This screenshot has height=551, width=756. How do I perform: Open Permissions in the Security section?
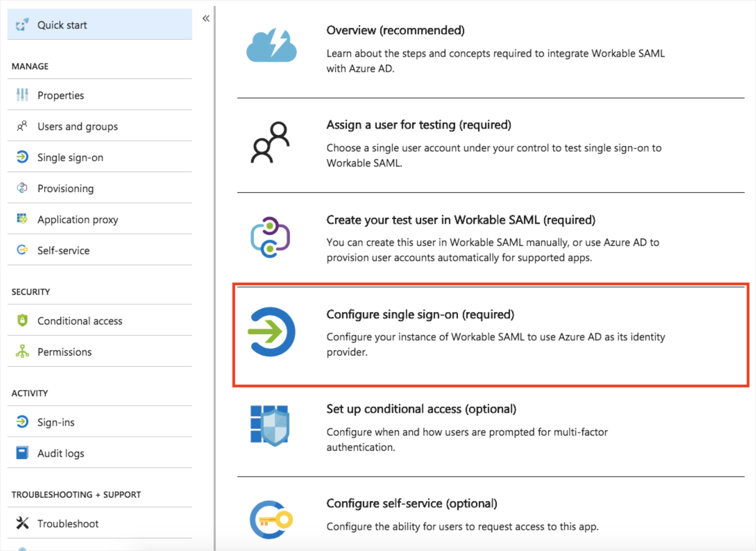pyautogui.click(x=100, y=352)
